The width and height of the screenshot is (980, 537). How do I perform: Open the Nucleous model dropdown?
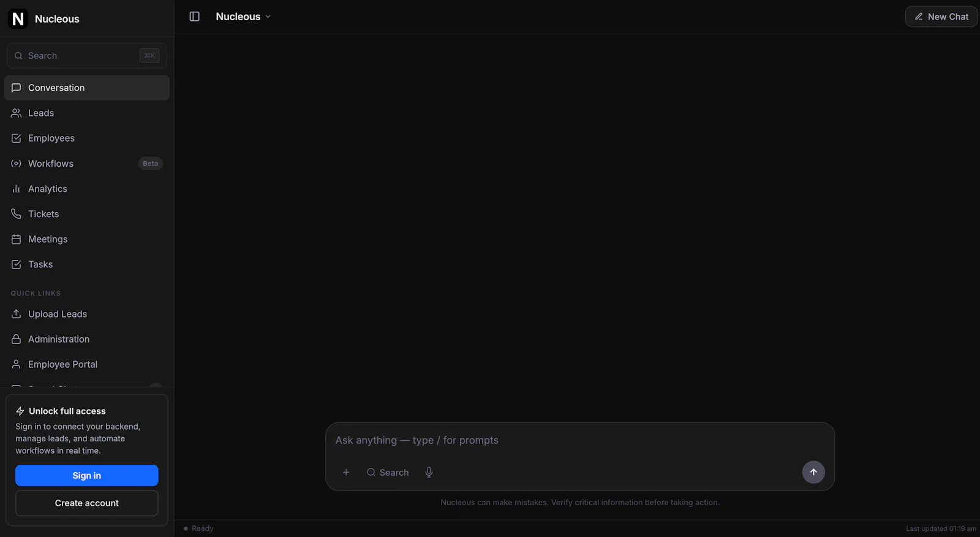[243, 17]
